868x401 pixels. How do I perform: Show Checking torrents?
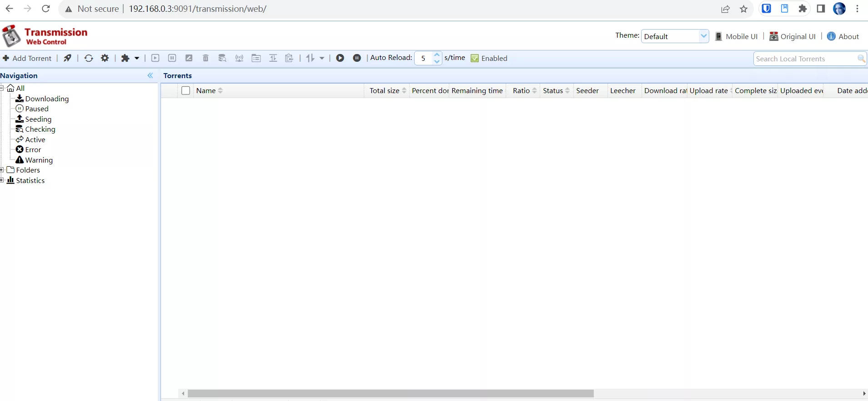[40, 129]
